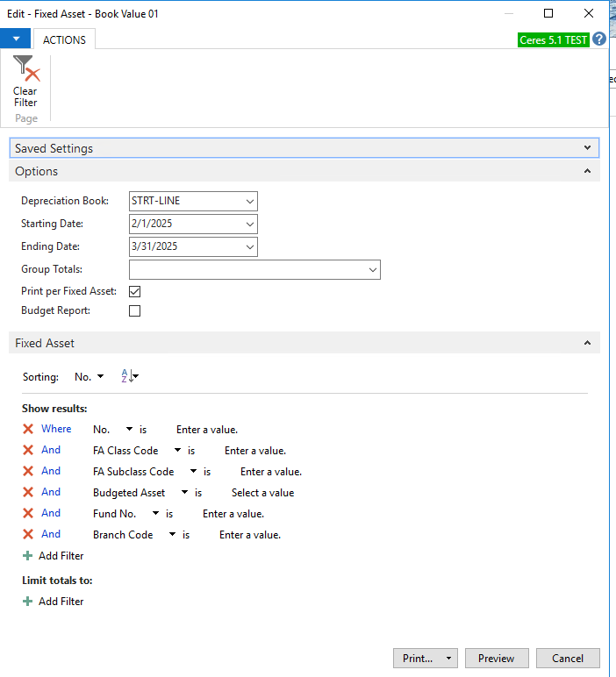Click the Fund No. filter value field
This screenshot has height=677, width=616.
233,514
